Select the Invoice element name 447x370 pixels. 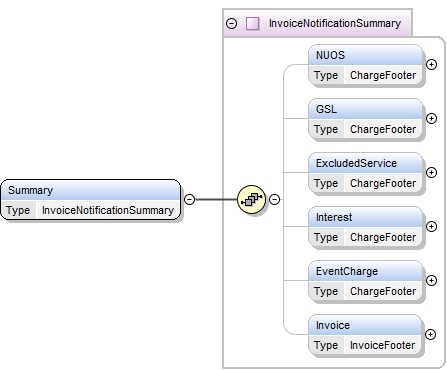pyautogui.click(x=333, y=325)
